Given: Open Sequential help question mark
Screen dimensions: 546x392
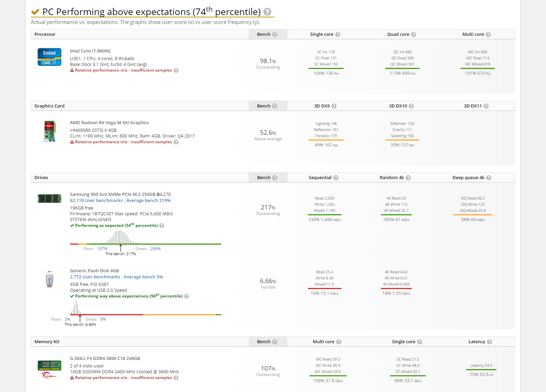Looking at the screenshot, I should point(336,178).
